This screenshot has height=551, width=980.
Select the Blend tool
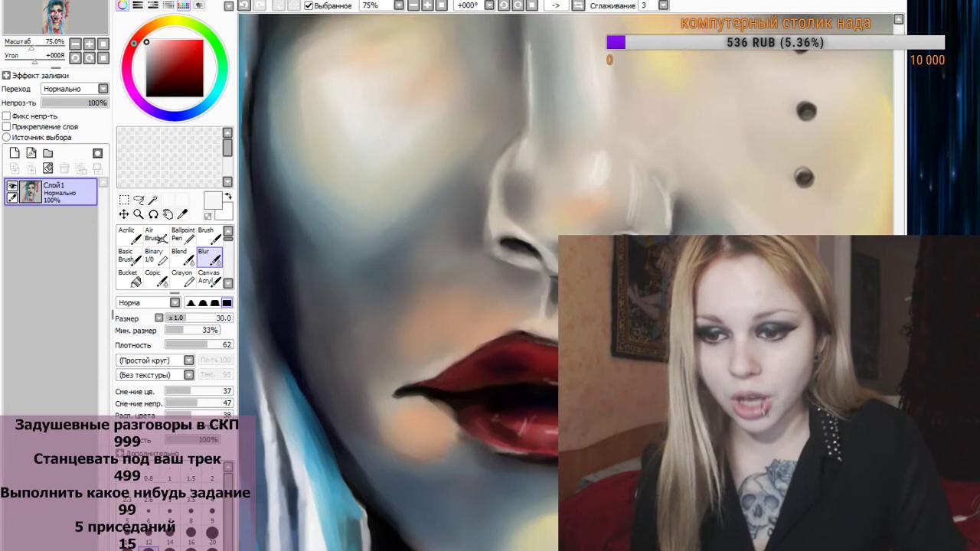[x=184, y=256]
